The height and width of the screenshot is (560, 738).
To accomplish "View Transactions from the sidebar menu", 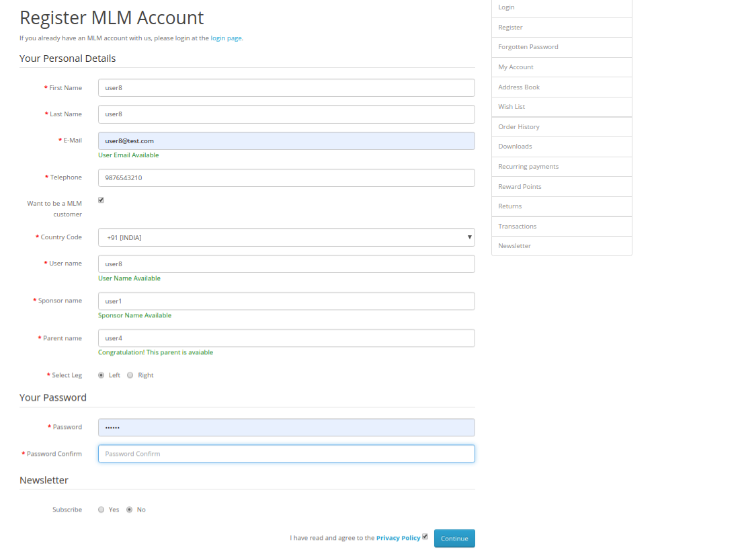I will pos(516,226).
